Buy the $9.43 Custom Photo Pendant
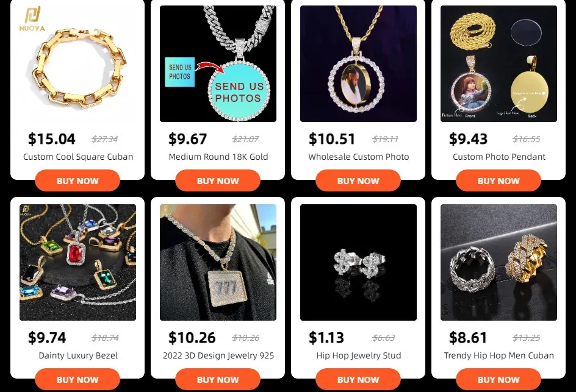 tap(499, 180)
